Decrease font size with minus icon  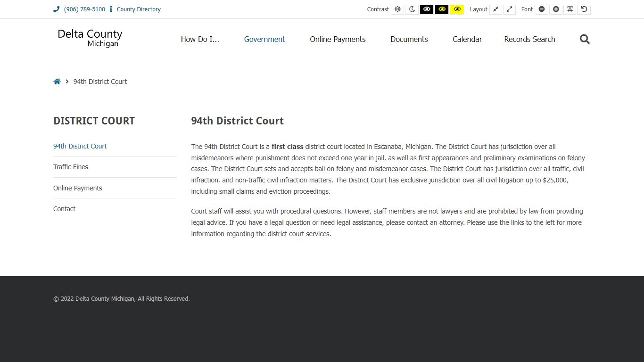coord(541,9)
